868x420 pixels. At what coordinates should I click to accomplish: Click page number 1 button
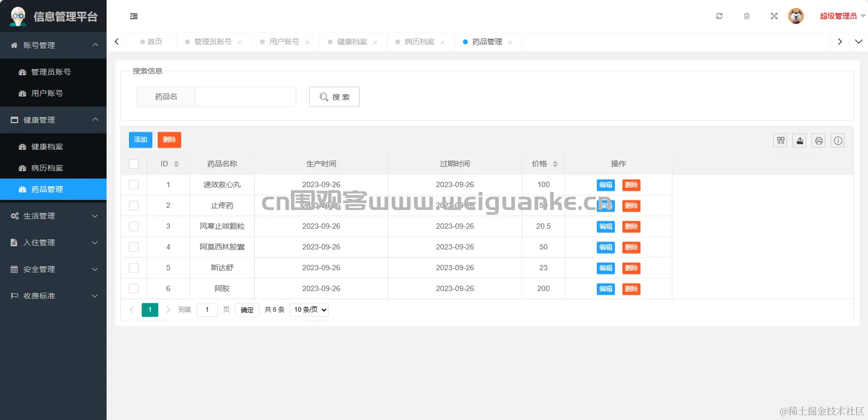click(x=150, y=310)
